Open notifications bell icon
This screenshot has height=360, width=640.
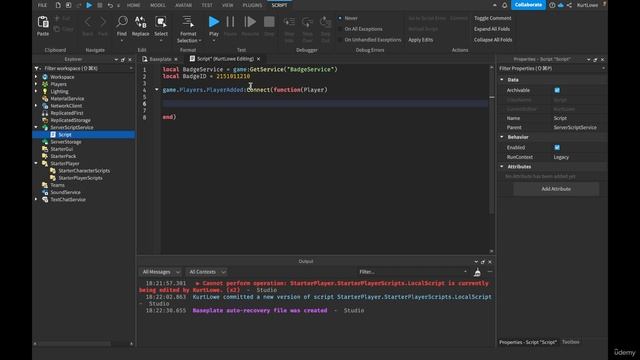pos(504,5)
